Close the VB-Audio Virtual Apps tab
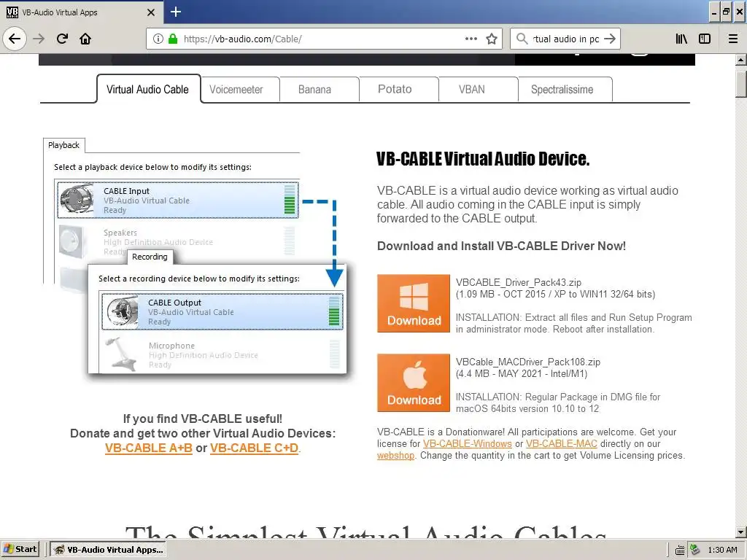This screenshot has height=560, width=747. coord(151,12)
